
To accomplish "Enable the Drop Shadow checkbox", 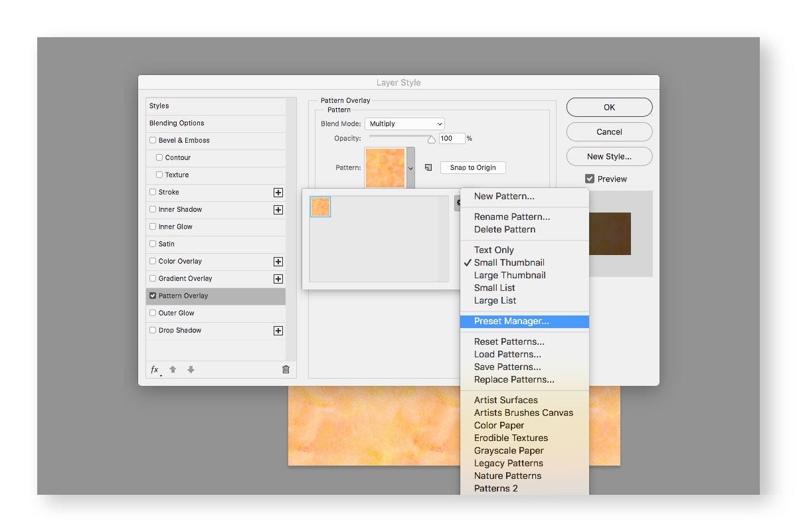I will (153, 330).
